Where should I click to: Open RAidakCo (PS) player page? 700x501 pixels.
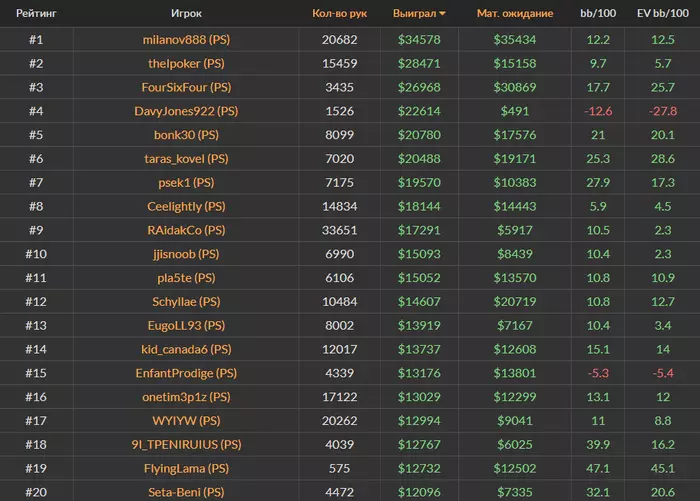pos(186,231)
